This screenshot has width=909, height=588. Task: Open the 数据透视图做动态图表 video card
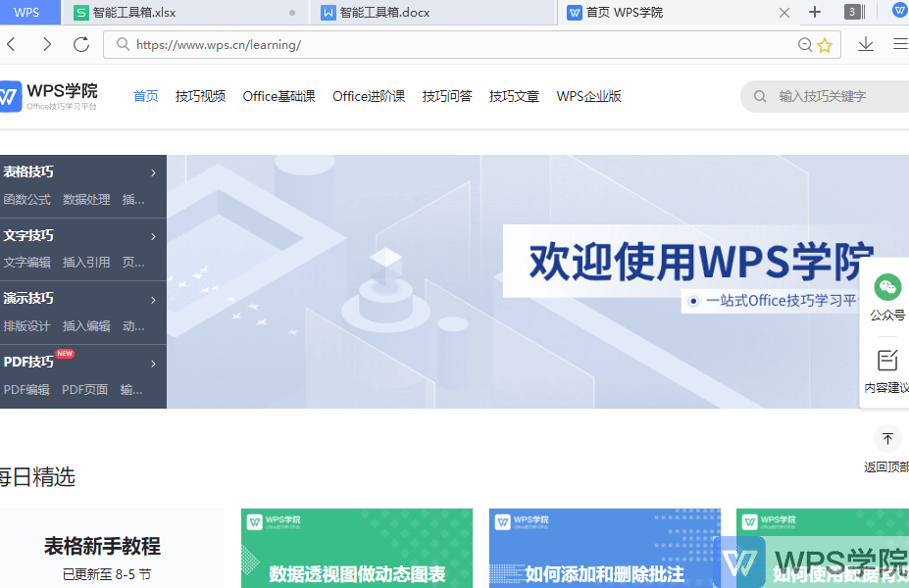(x=357, y=548)
